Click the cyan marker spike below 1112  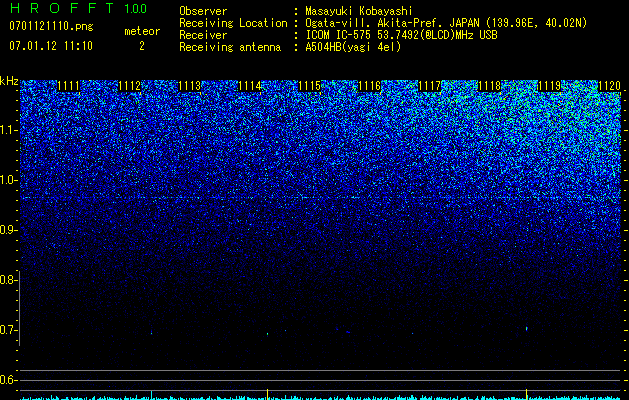[x=151, y=394]
